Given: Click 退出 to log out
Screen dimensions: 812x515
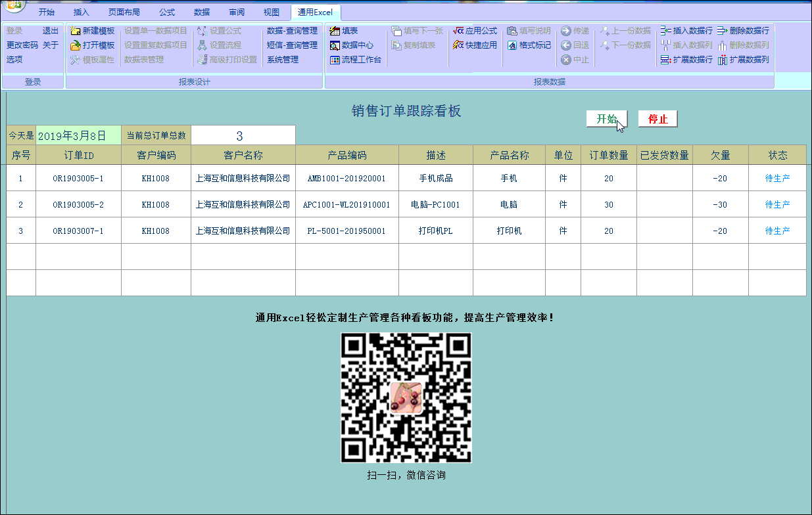Looking at the screenshot, I should pos(51,31).
